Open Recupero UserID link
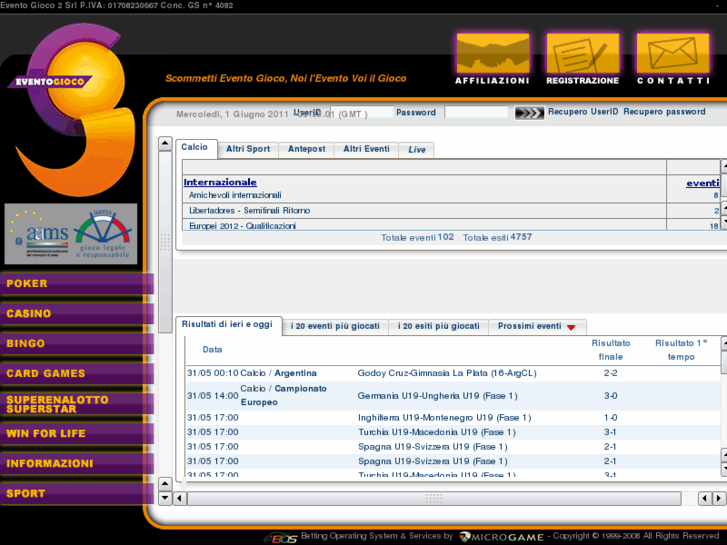This screenshot has height=545, width=727. coord(583,112)
